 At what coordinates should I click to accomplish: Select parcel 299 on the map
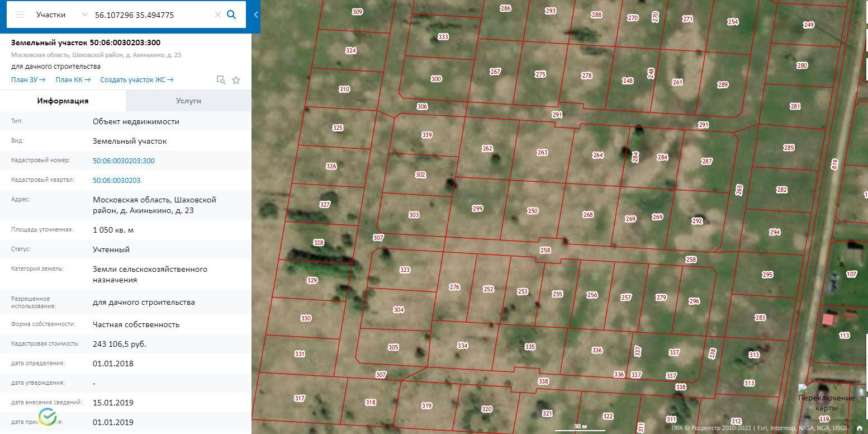pos(477,209)
